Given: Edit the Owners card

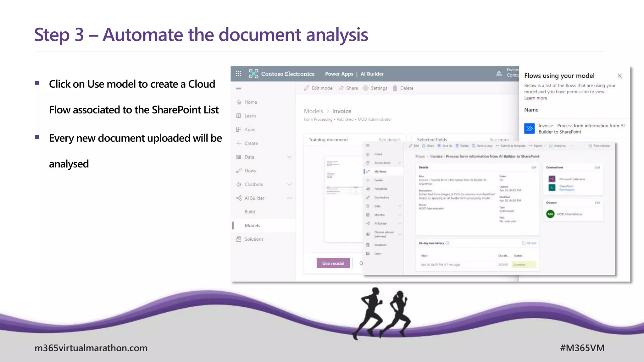Looking at the screenshot, I should (597, 203).
